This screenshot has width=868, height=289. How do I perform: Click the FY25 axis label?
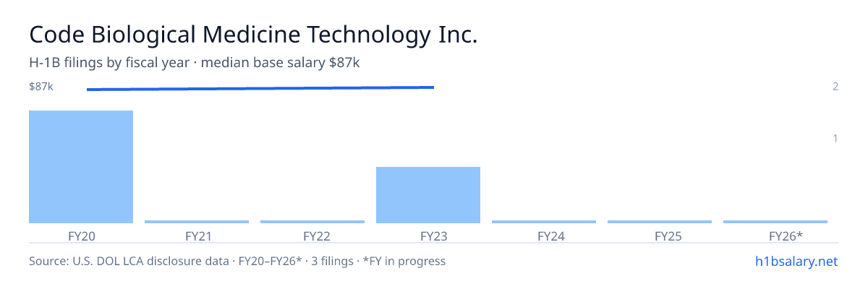(x=660, y=236)
